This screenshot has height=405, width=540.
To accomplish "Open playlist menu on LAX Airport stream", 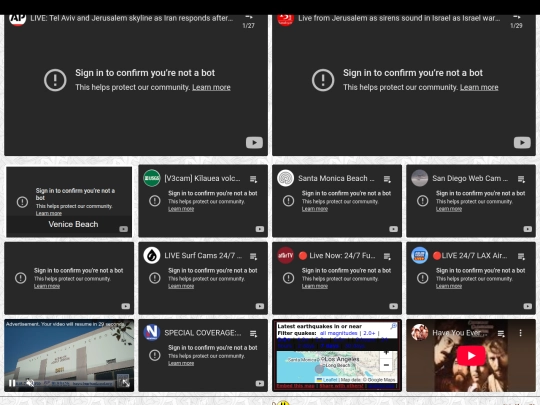I will [x=521, y=256].
